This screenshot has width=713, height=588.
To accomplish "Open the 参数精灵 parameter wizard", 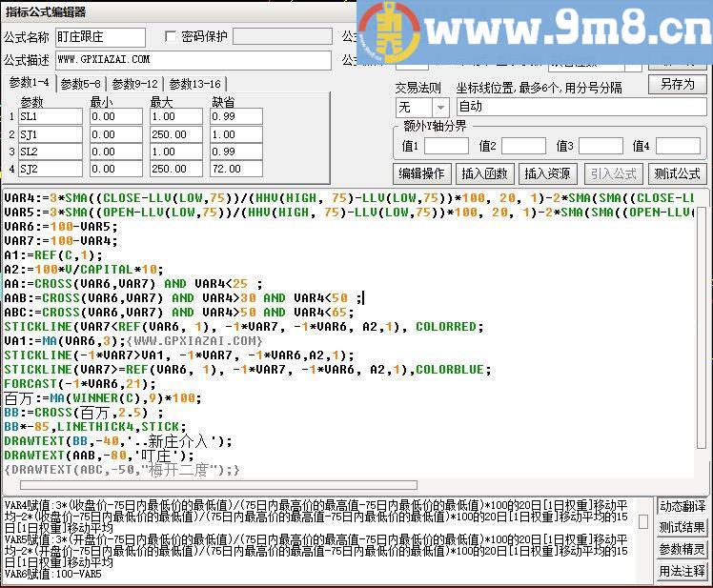I will pos(682,549).
